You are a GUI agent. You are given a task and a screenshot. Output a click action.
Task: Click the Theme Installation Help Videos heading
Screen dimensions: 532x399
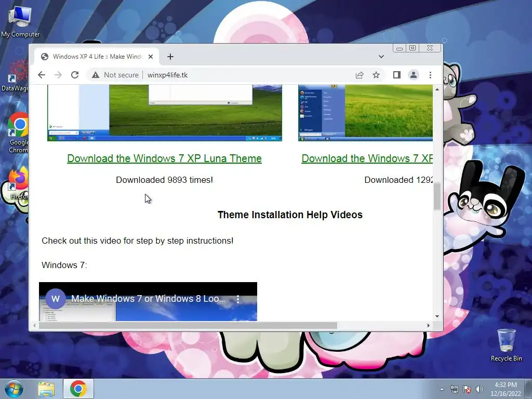(290, 215)
